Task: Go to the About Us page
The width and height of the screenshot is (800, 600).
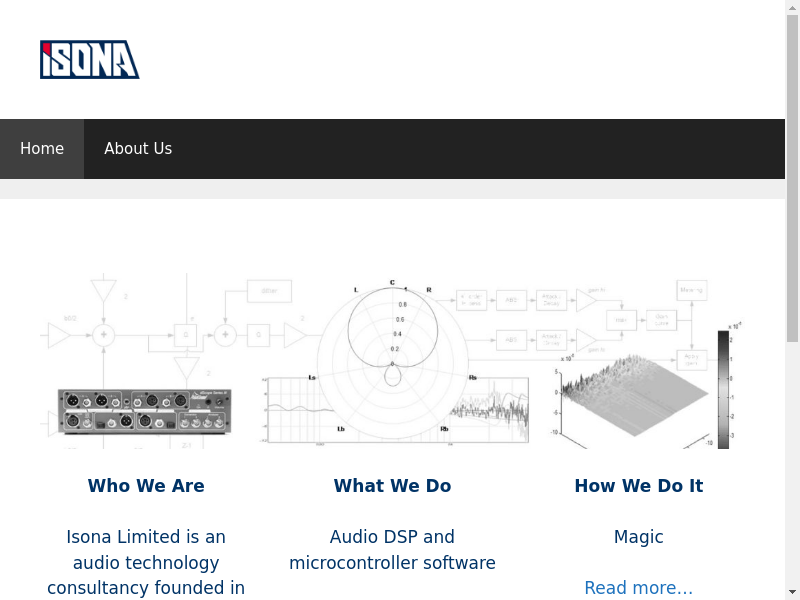Action: (x=138, y=149)
